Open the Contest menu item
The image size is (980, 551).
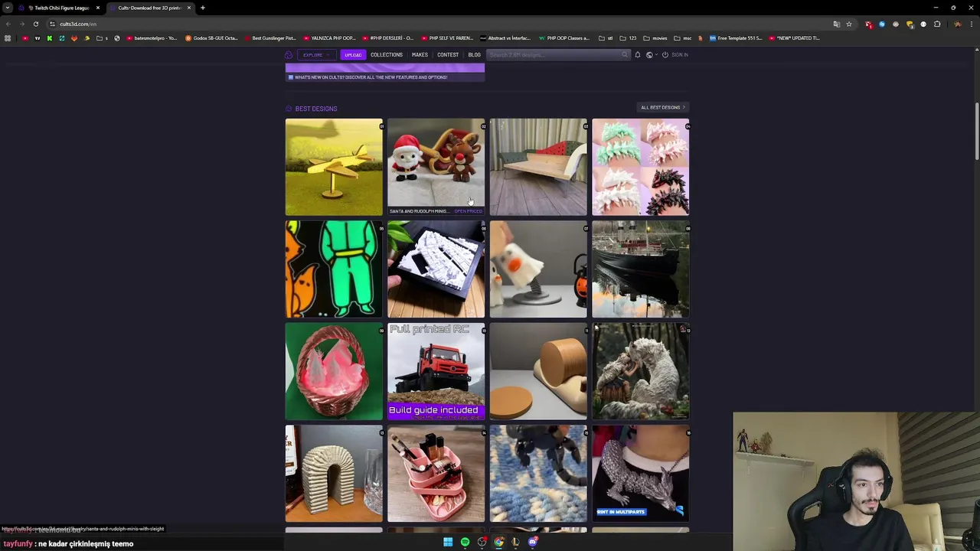coord(448,55)
